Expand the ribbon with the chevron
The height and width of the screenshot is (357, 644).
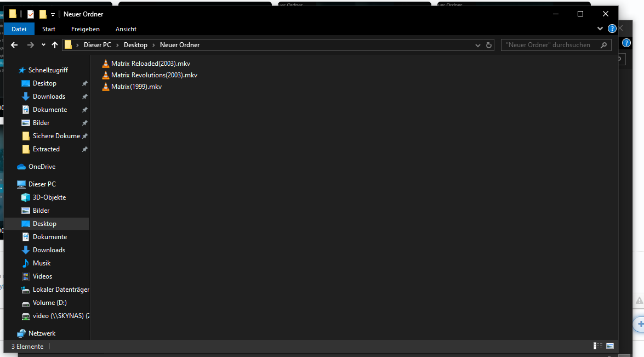[x=600, y=29]
